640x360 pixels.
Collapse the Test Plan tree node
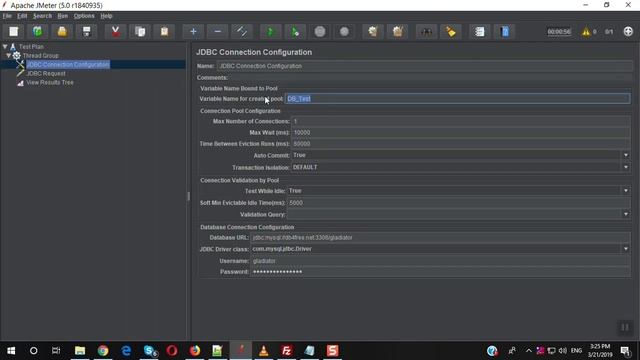tap(5, 47)
